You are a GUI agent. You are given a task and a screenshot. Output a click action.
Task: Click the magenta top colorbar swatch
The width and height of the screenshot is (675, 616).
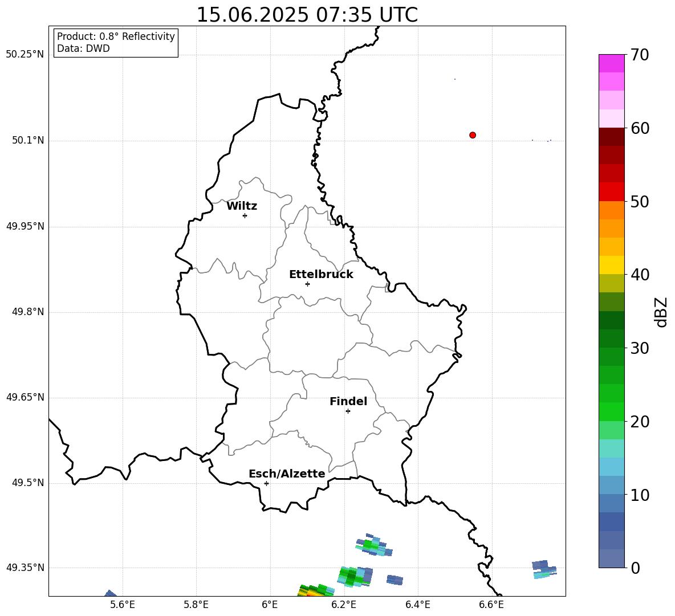click(612, 63)
